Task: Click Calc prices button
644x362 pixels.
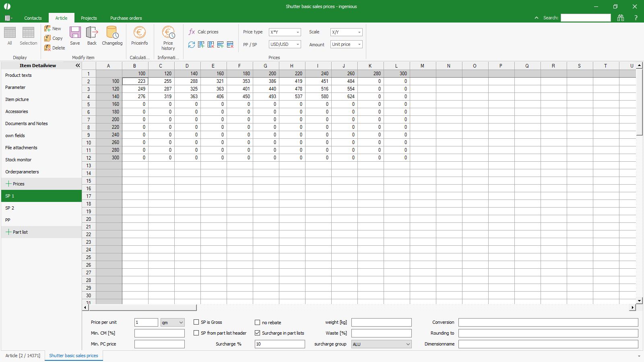Action: (x=204, y=32)
